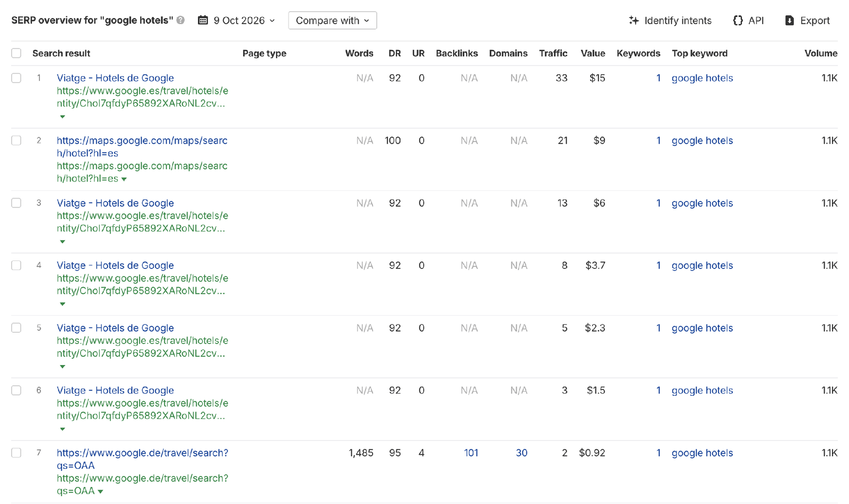The width and height of the screenshot is (849, 504).
Task: Click the sparkle icon in Identify intents
Action: (634, 20)
